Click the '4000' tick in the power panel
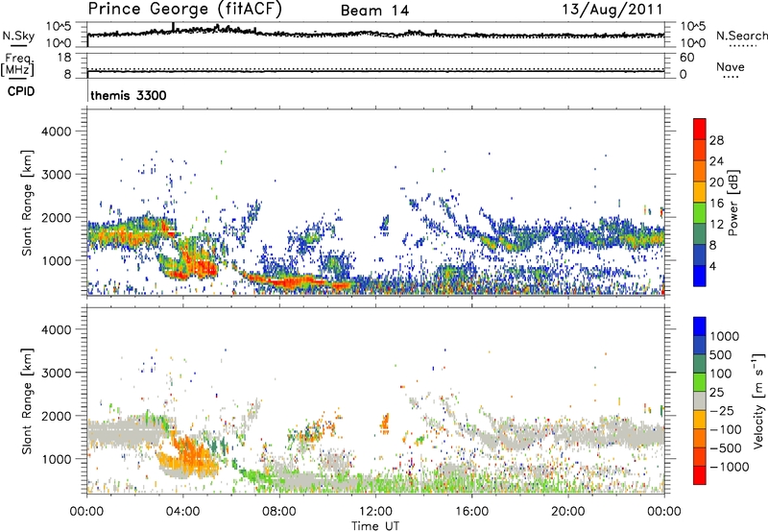768x532 pixels. pos(56,132)
